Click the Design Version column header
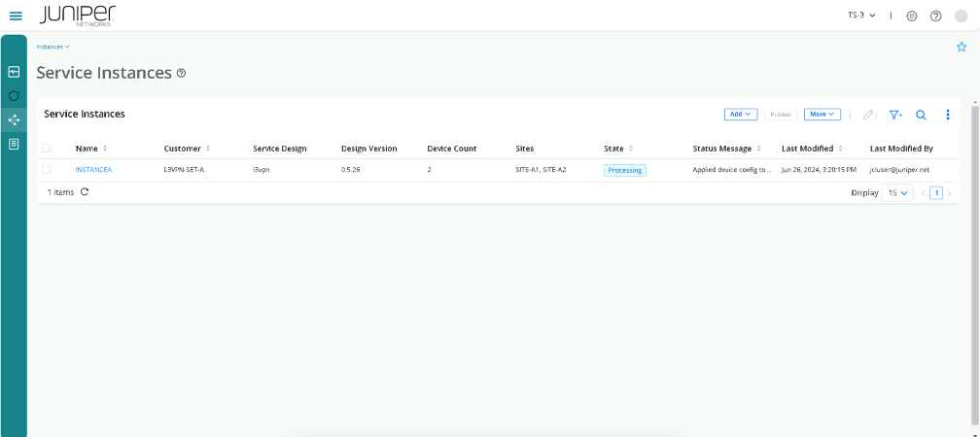980x437 pixels. coord(368,149)
